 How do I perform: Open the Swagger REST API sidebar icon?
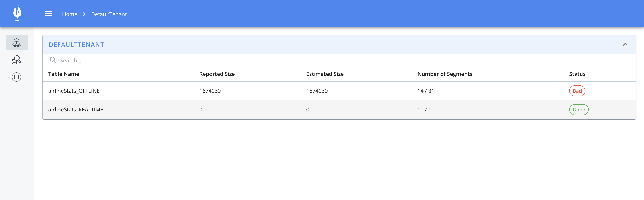[x=16, y=77]
